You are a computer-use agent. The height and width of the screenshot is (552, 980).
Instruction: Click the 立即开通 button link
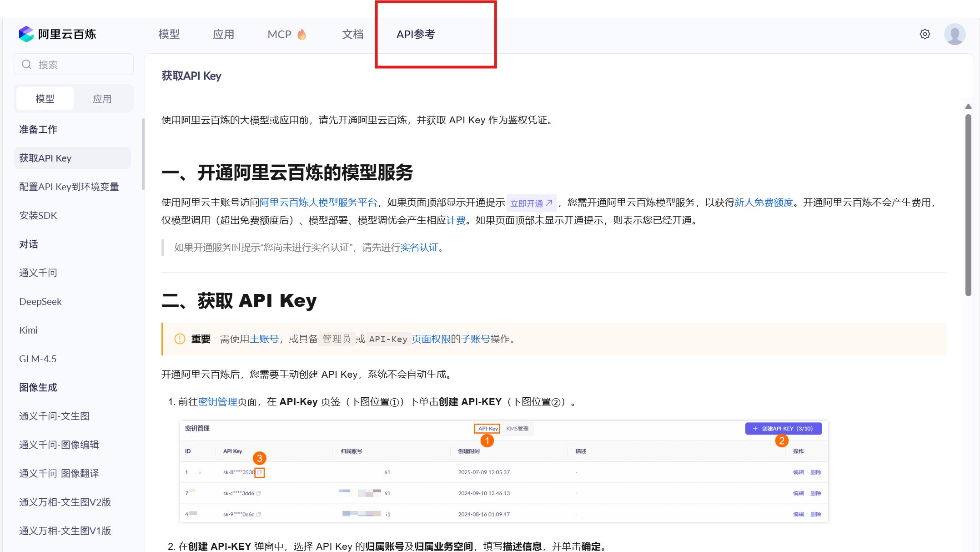(531, 203)
